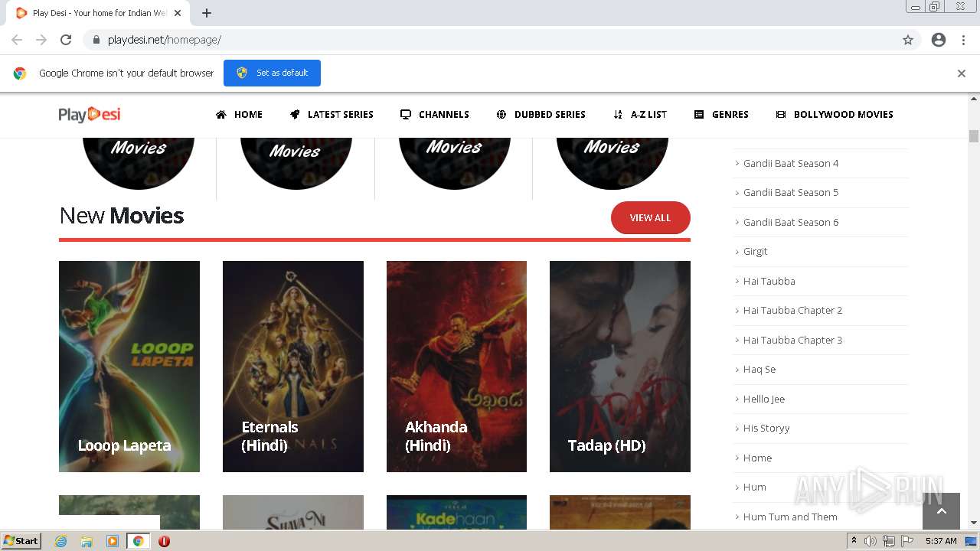Image resolution: width=980 pixels, height=551 pixels.
Task: Go back with the browser back arrow
Action: (x=17, y=40)
